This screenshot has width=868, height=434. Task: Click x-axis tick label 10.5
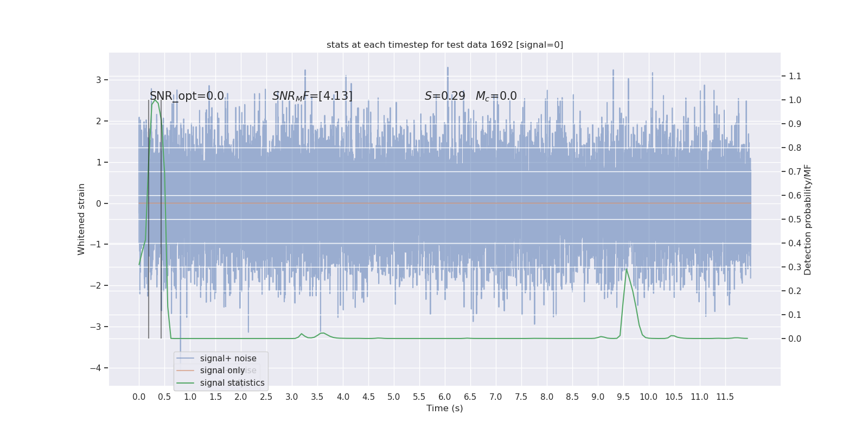point(674,397)
